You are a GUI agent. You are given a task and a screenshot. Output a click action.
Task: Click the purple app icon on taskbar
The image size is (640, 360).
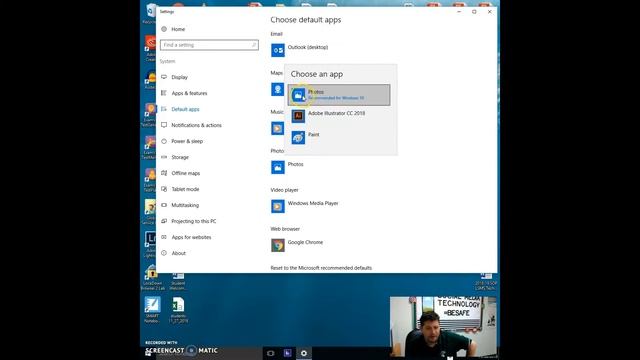click(287, 353)
